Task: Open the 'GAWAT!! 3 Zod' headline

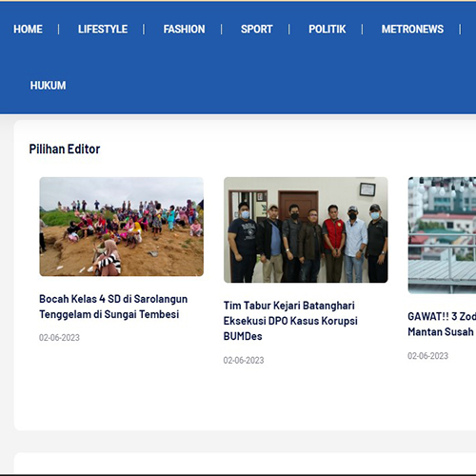Action: click(442, 324)
